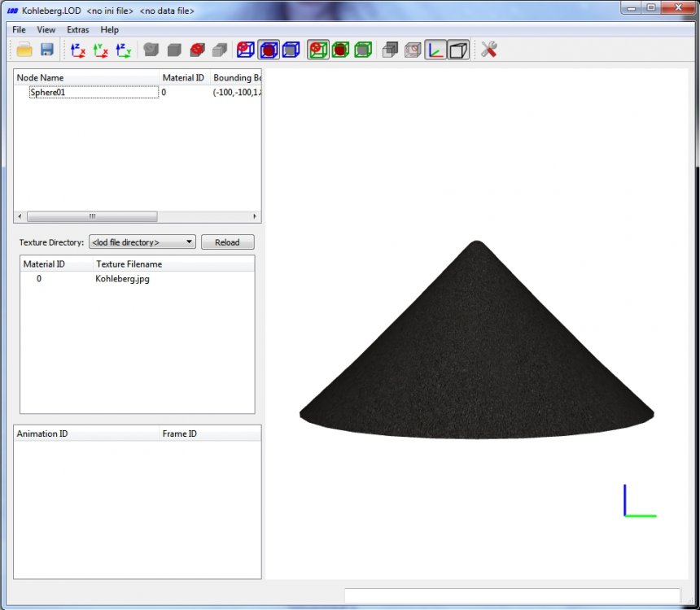Screen dimensions: 700x610
Task: Select the red shaded cube render icon
Action: pos(197,50)
